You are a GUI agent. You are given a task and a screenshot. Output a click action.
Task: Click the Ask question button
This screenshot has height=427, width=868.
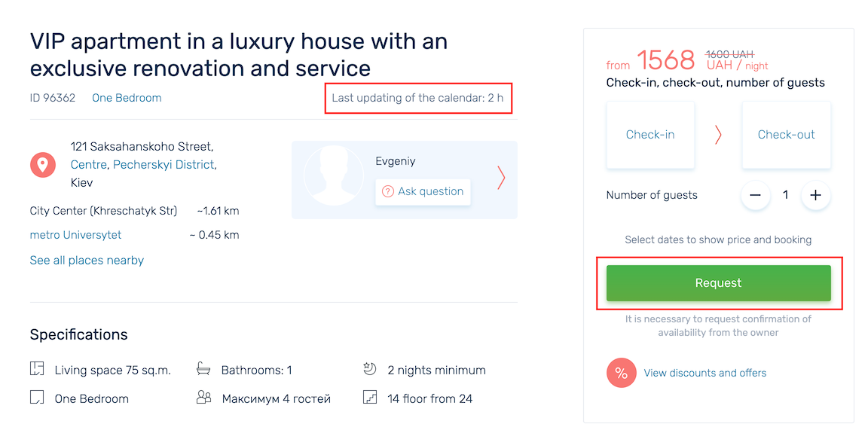point(423,192)
